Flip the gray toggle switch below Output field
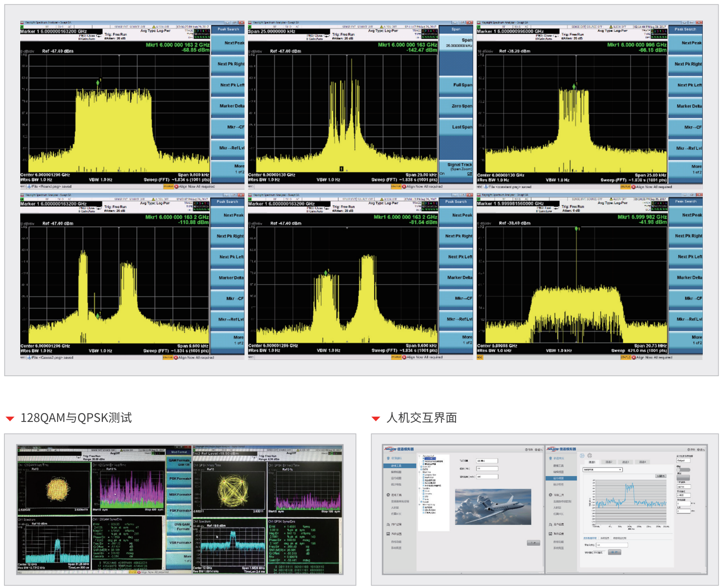The image size is (723, 588). pos(683,470)
